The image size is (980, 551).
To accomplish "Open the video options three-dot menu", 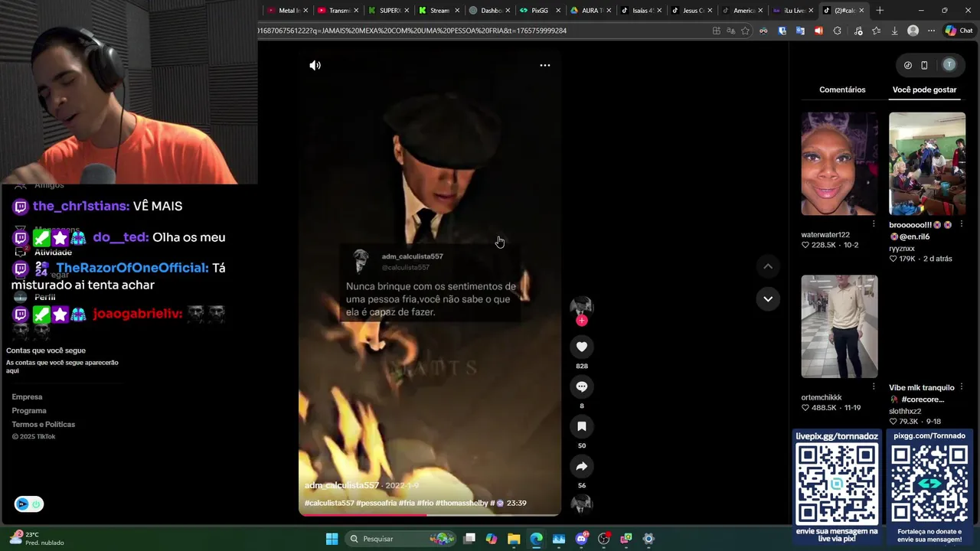I will (x=544, y=65).
